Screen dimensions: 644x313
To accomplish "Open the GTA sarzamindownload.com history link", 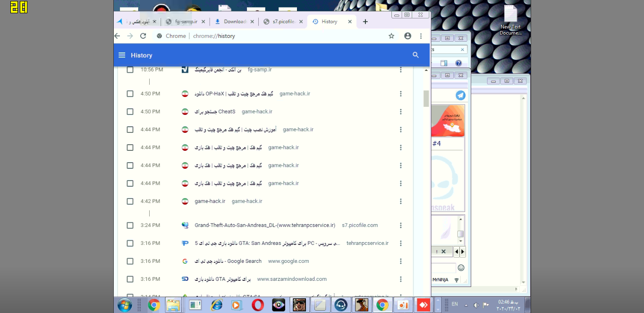I will click(x=223, y=279).
